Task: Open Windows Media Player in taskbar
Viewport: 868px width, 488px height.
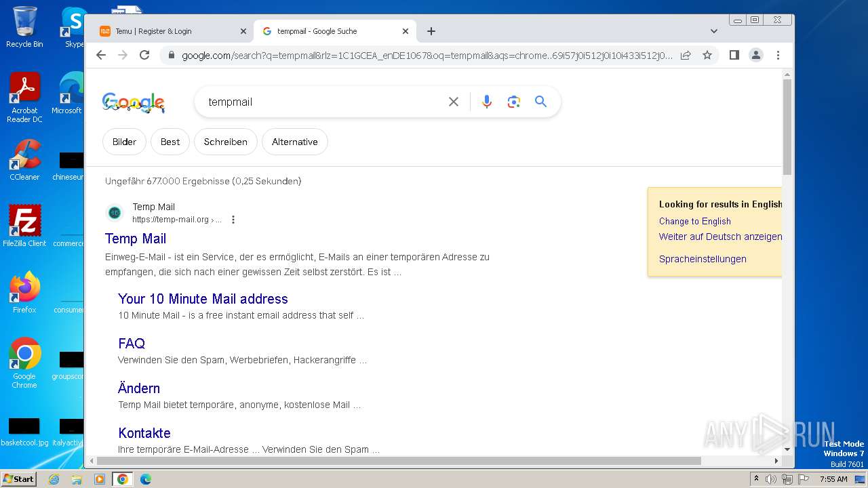Action: click(100, 479)
